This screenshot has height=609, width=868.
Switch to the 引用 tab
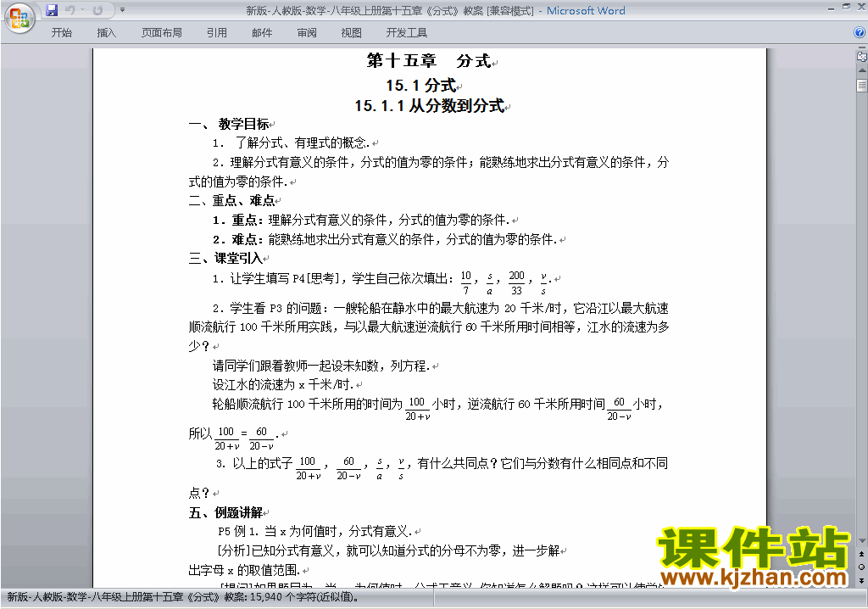[216, 33]
